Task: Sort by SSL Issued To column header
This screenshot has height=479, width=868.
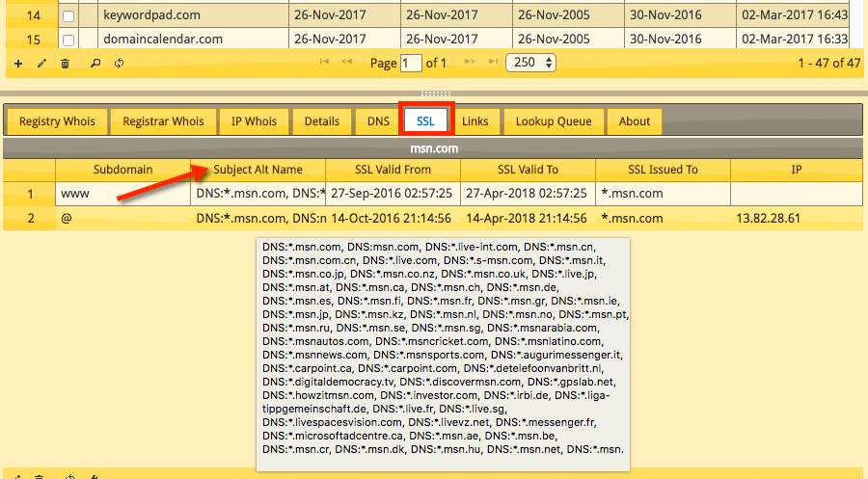Action: point(664,170)
